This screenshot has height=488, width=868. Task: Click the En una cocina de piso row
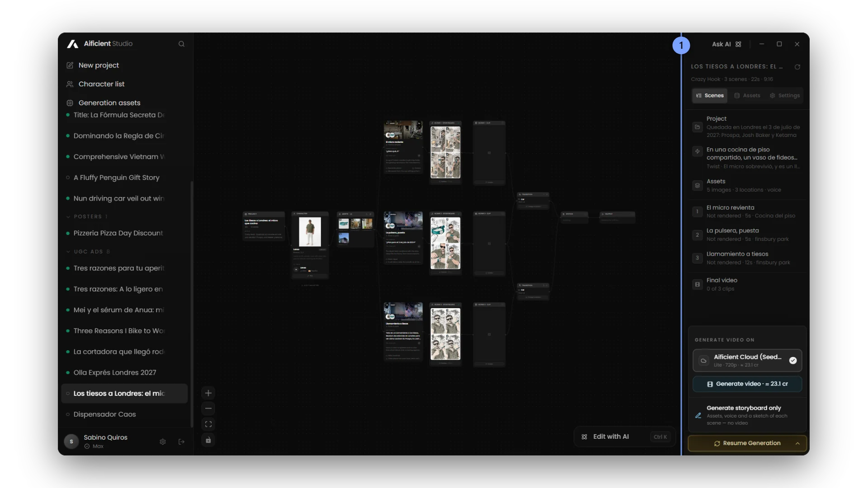[748, 158]
